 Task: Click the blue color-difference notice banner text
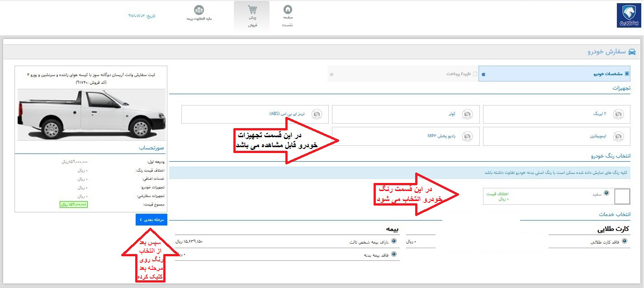tap(556, 173)
